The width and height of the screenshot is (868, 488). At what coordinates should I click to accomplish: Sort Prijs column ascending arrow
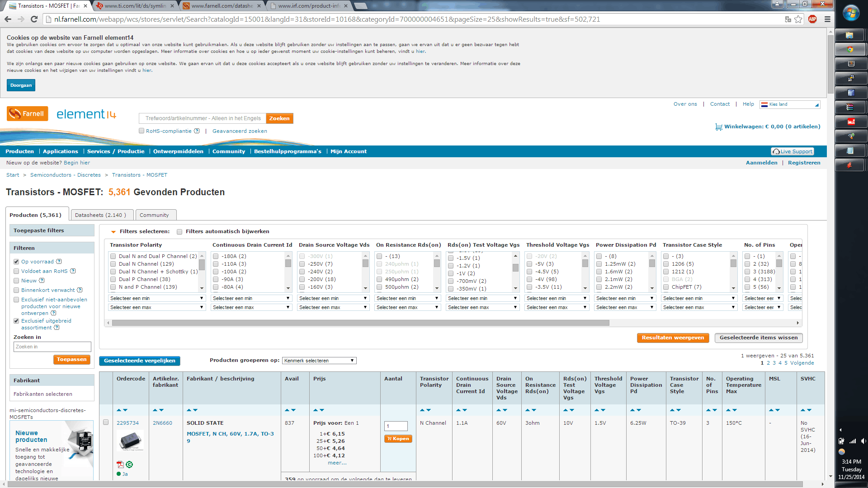tap(316, 410)
